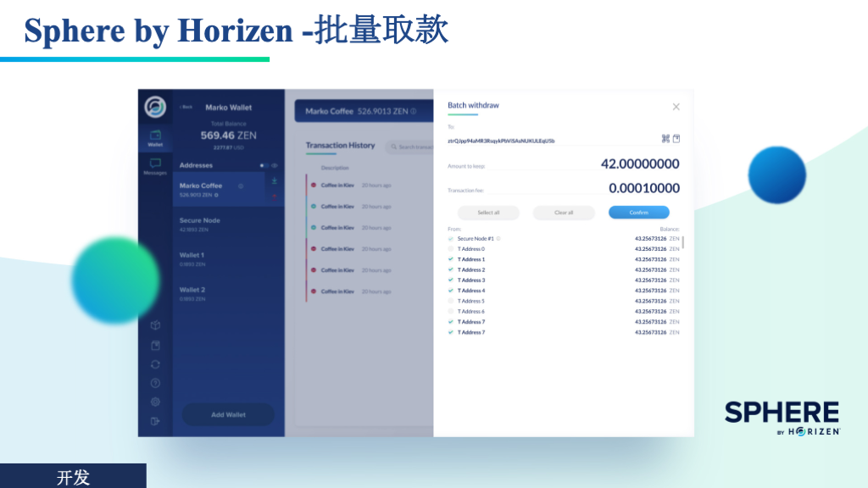This screenshot has height=488, width=868.
Task: Click the info icon next to Secure Node #1
Action: 498,239
